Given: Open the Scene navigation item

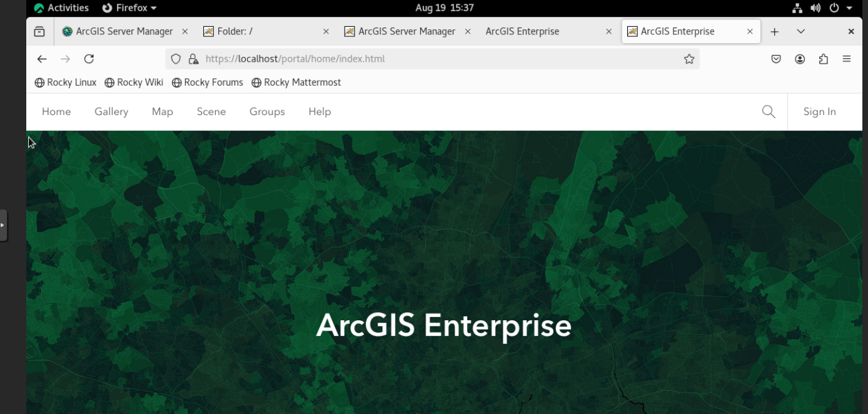Looking at the screenshot, I should point(211,111).
